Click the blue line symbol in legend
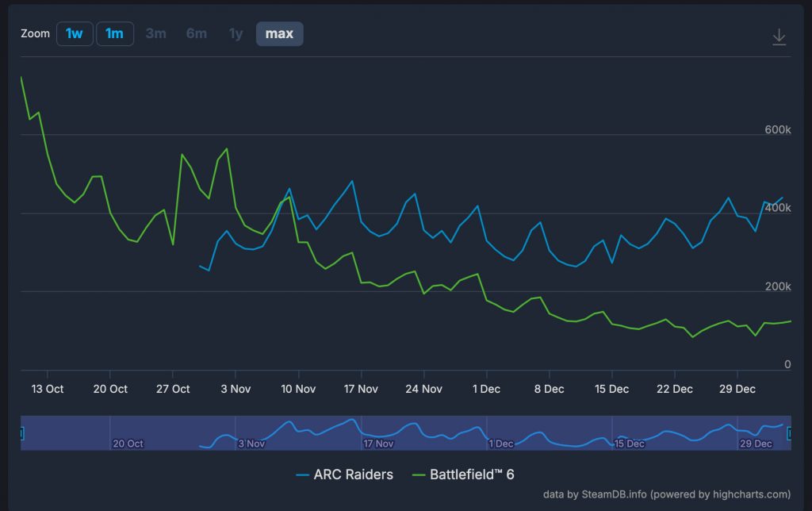 coord(302,475)
